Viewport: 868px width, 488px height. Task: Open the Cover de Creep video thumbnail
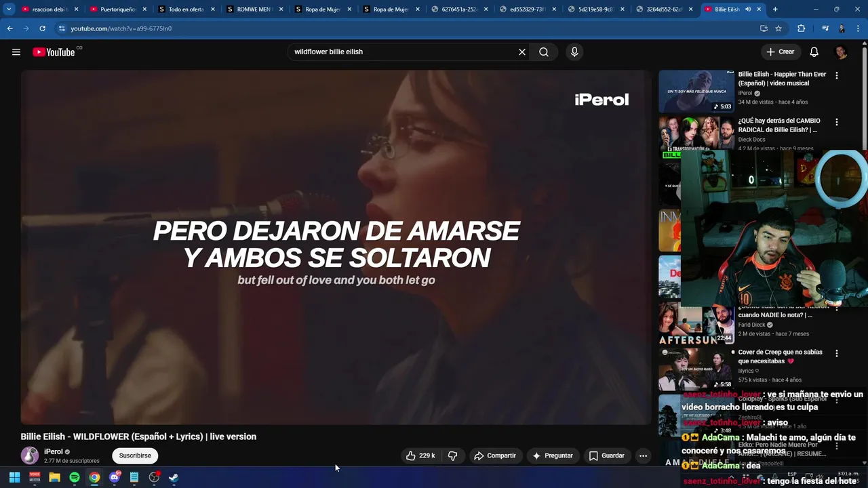pyautogui.click(x=696, y=369)
